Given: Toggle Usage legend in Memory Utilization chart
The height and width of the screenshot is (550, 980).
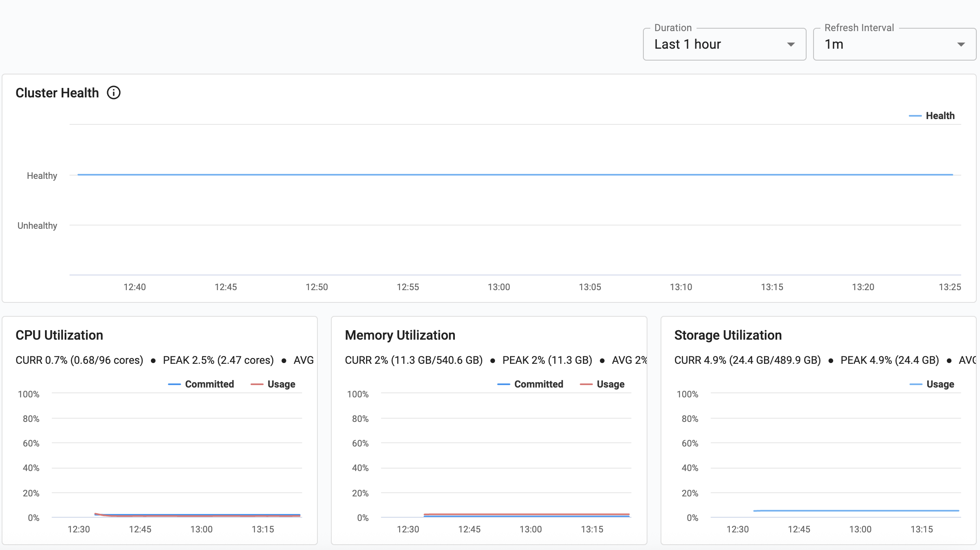Looking at the screenshot, I should [602, 384].
